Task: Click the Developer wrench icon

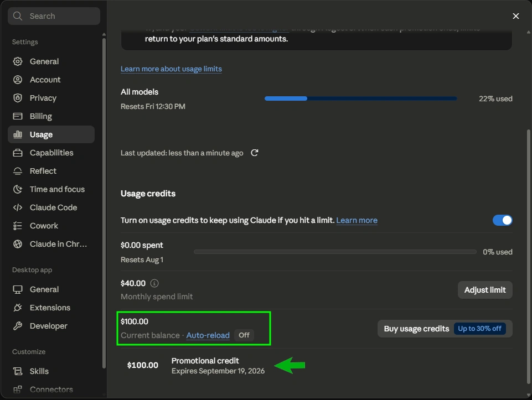Action: 18,326
